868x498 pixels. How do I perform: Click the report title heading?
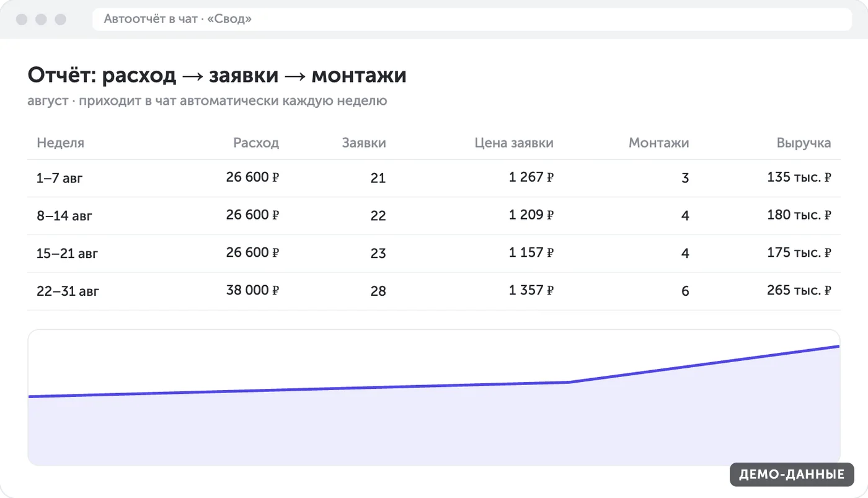(x=217, y=76)
